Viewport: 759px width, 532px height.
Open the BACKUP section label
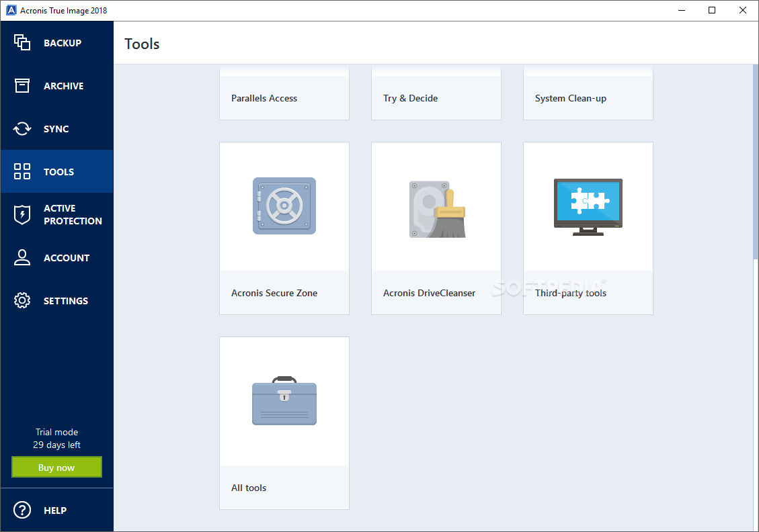63,43
